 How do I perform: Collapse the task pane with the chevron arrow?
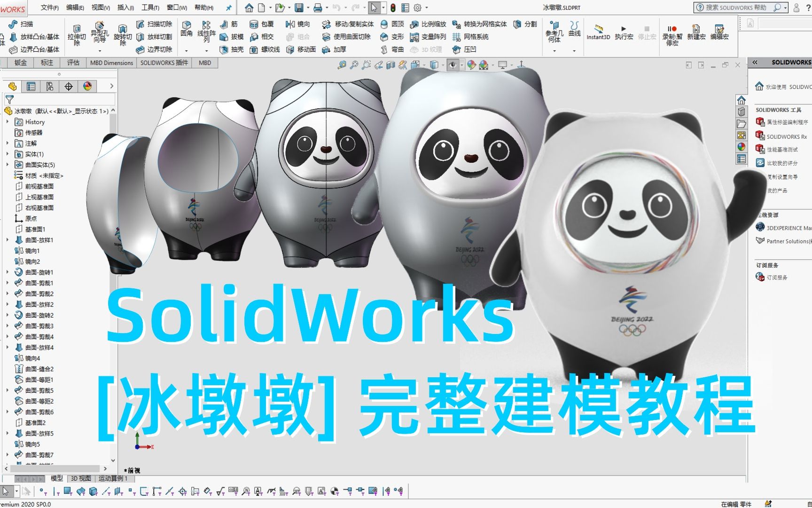pyautogui.click(x=756, y=62)
